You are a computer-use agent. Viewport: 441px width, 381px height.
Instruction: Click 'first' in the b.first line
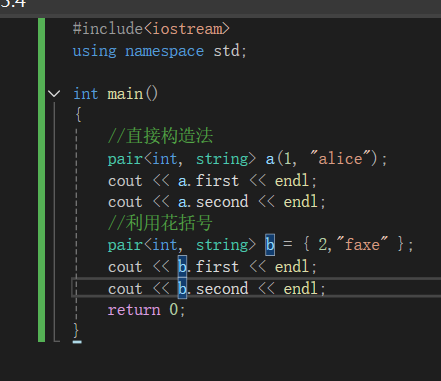click(217, 267)
